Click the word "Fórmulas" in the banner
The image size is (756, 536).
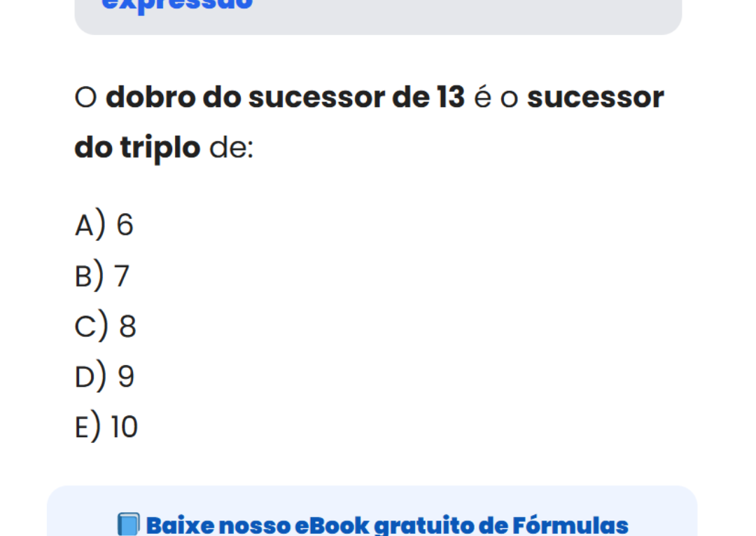(x=570, y=525)
